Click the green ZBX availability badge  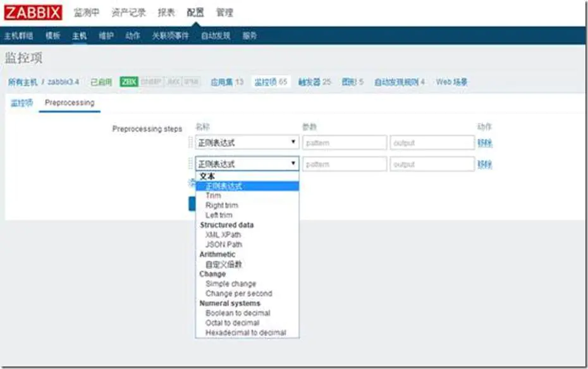tap(128, 81)
